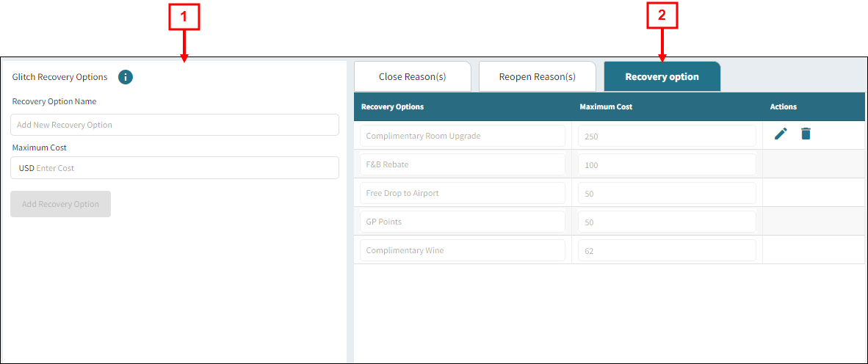Screen dimensions: 868x364
Task: Select the cost field for Free Drop to Airport
Action: click(x=667, y=193)
